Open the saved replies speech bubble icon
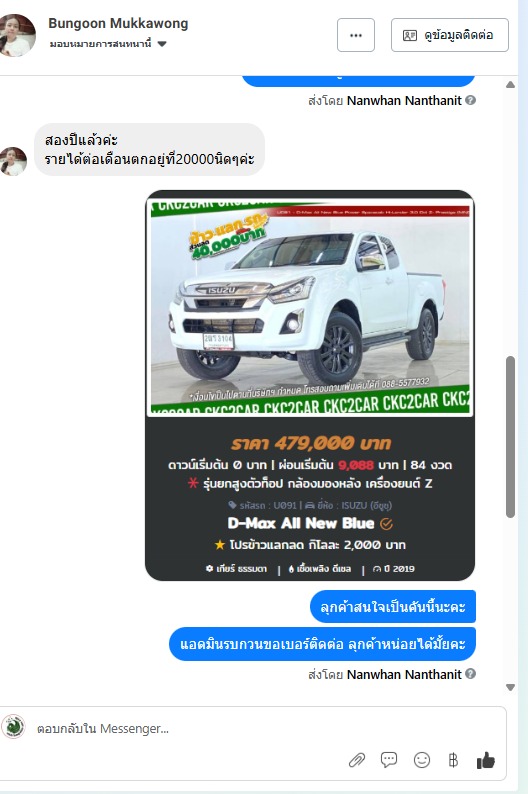Image resolution: width=528 pixels, height=794 pixels. pyautogui.click(x=389, y=760)
